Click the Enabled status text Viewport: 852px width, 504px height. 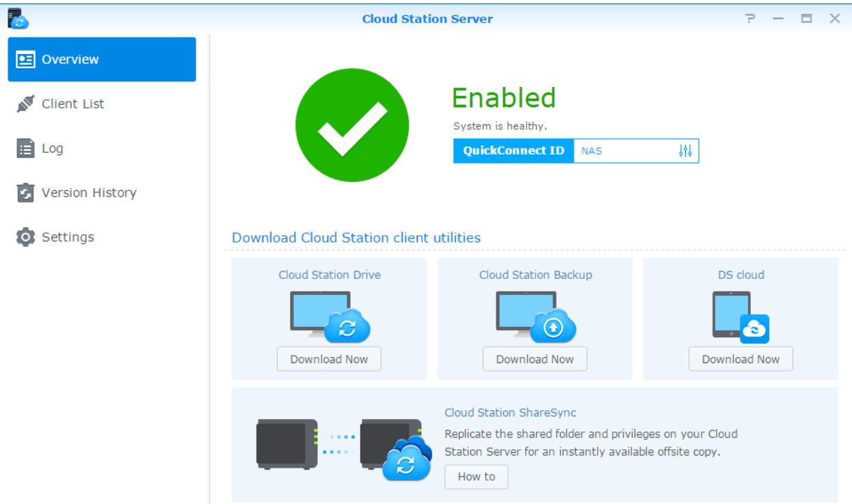[x=503, y=98]
